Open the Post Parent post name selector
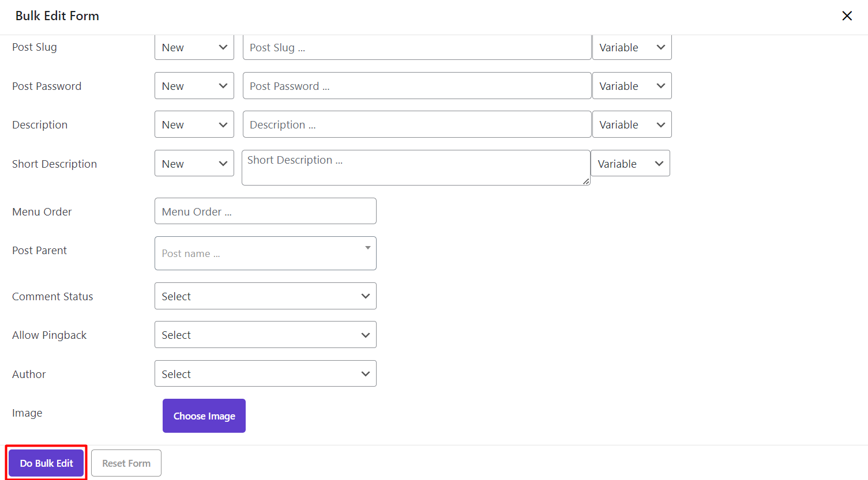This screenshot has height=480, width=868. [265, 254]
